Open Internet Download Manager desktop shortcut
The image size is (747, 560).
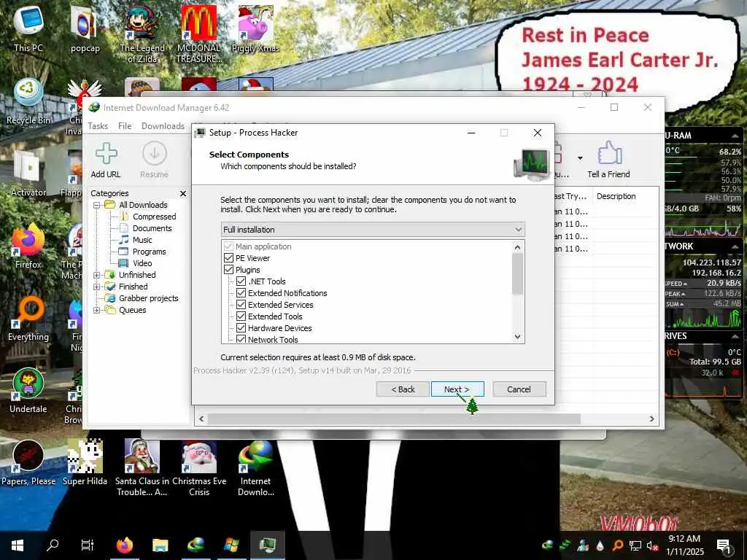pyautogui.click(x=256, y=467)
